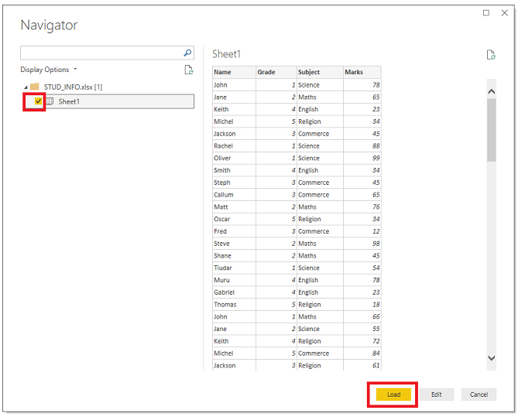This screenshot has width=525, height=420.
Task: Click refresh icon beside Display Options
Action: click(x=189, y=70)
